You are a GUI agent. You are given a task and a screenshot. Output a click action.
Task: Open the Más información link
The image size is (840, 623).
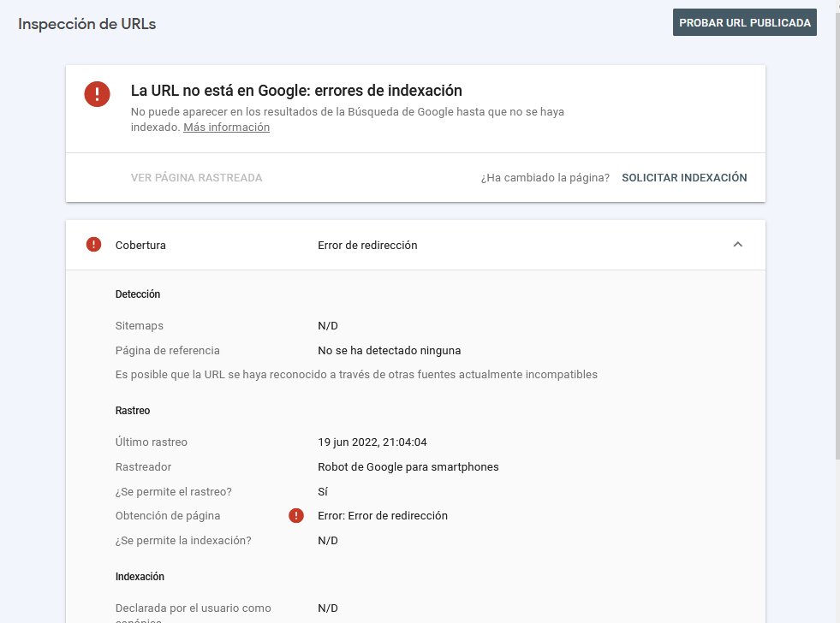227,128
